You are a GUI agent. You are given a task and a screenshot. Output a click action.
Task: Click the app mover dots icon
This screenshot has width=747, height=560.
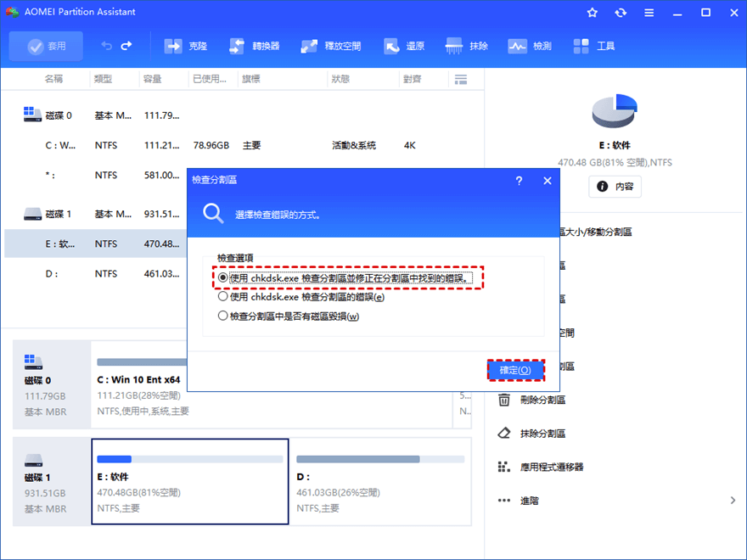(x=504, y=467)
